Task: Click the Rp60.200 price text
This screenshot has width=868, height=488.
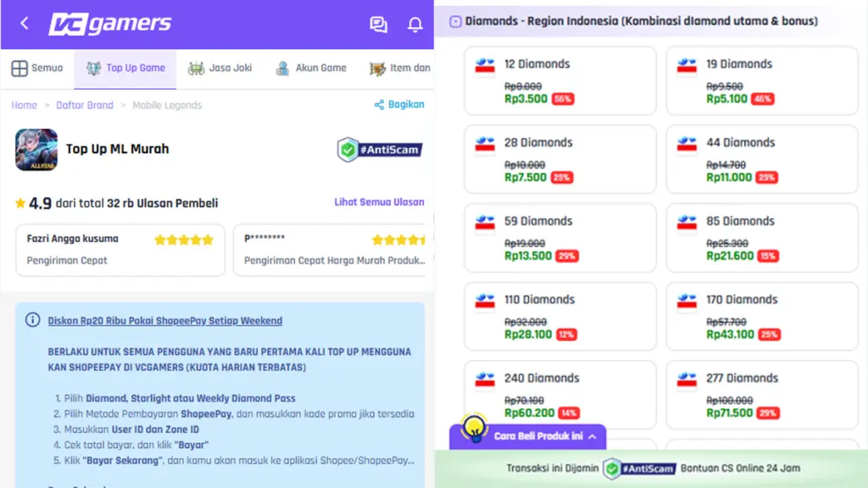Action: [x=529, y=413]
